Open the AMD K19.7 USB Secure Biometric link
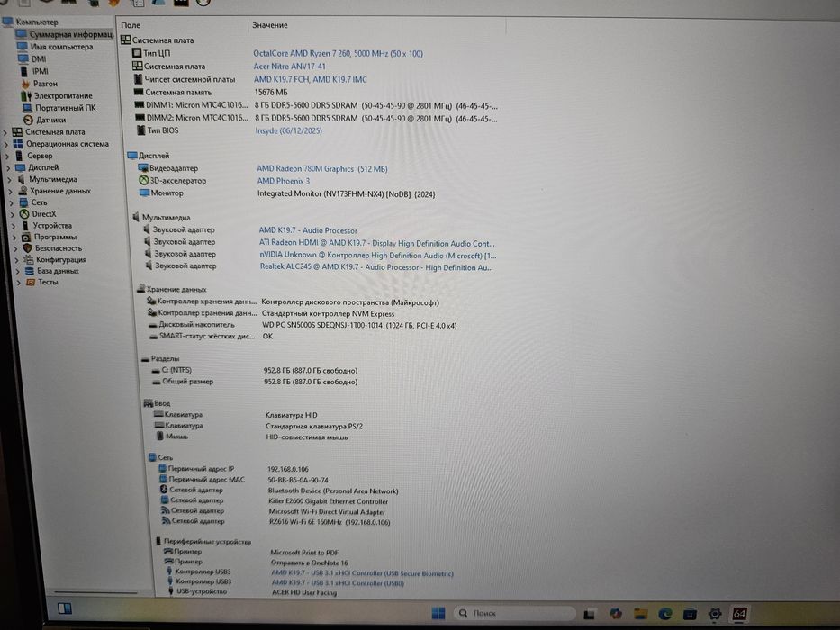Viewport: 840px width, 630px height. (362, 573)
